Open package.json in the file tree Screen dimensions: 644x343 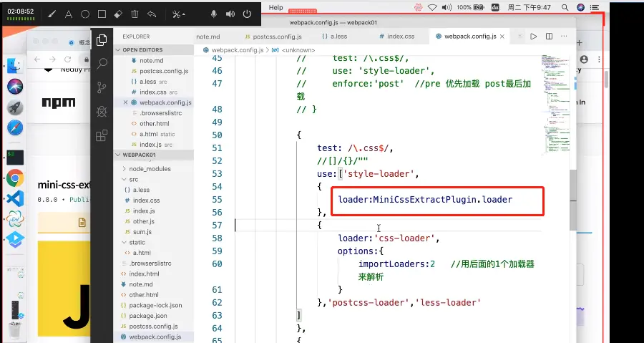click(x=148, y=316)
